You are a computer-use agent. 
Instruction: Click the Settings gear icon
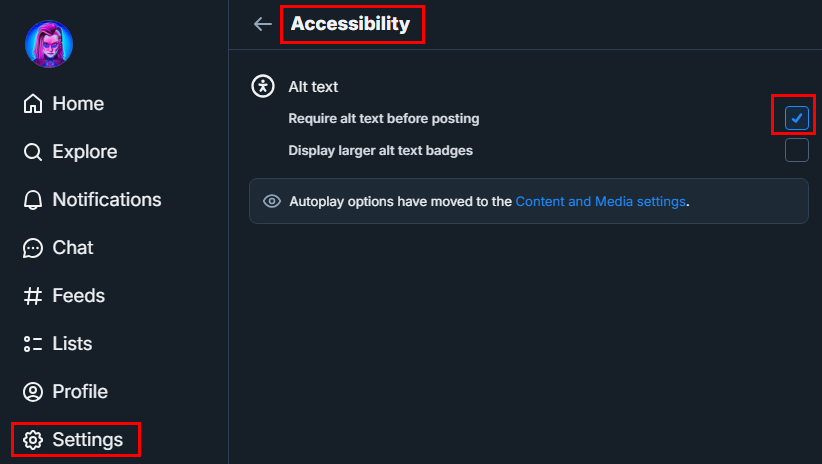(x=33, y=440)
